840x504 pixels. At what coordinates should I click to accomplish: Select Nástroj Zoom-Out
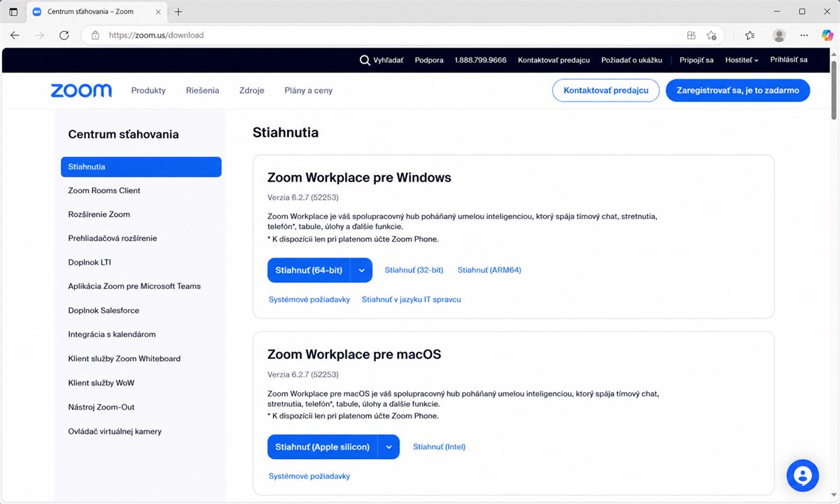click(x=101, y=407)
